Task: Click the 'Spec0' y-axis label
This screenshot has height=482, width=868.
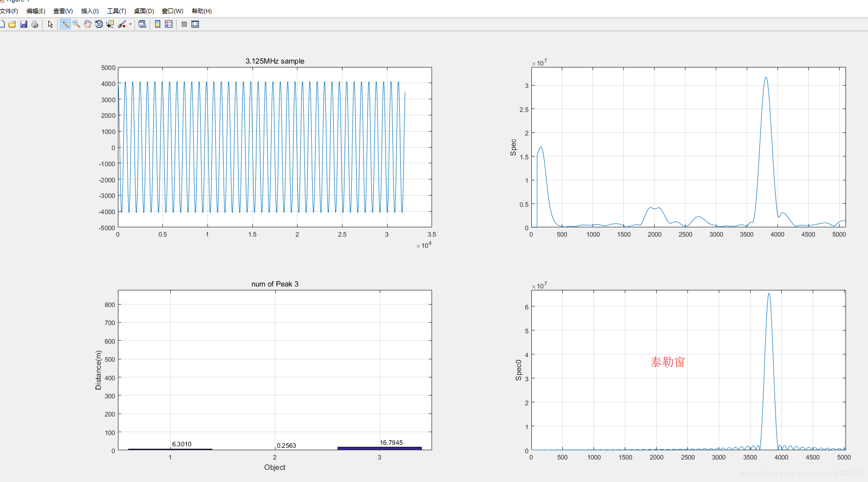Action: [519, 370]
